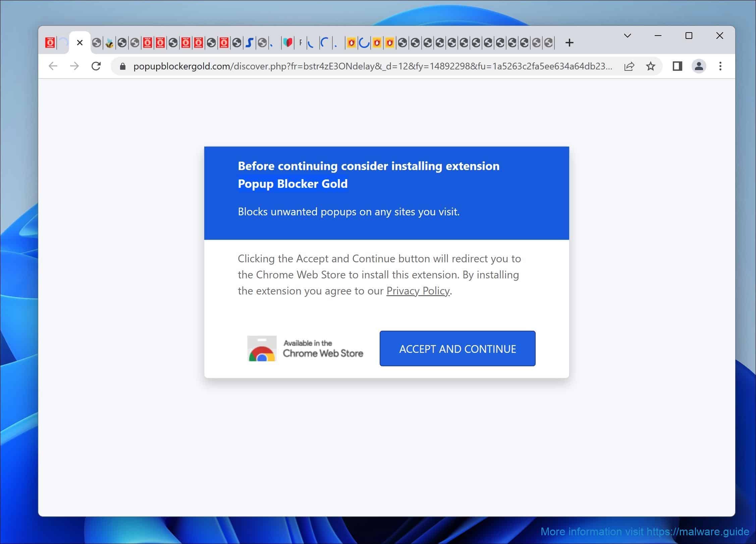
Task: Maximize the Chrome window
Action: pos(689,36)
